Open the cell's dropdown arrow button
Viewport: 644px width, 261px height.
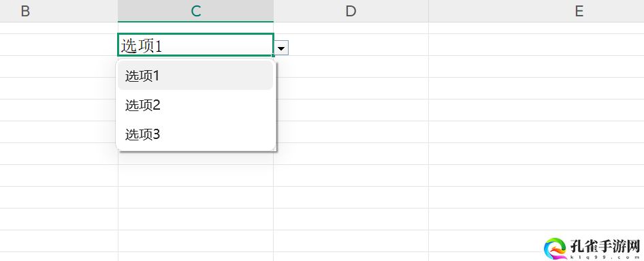click(x=281, y=48)
